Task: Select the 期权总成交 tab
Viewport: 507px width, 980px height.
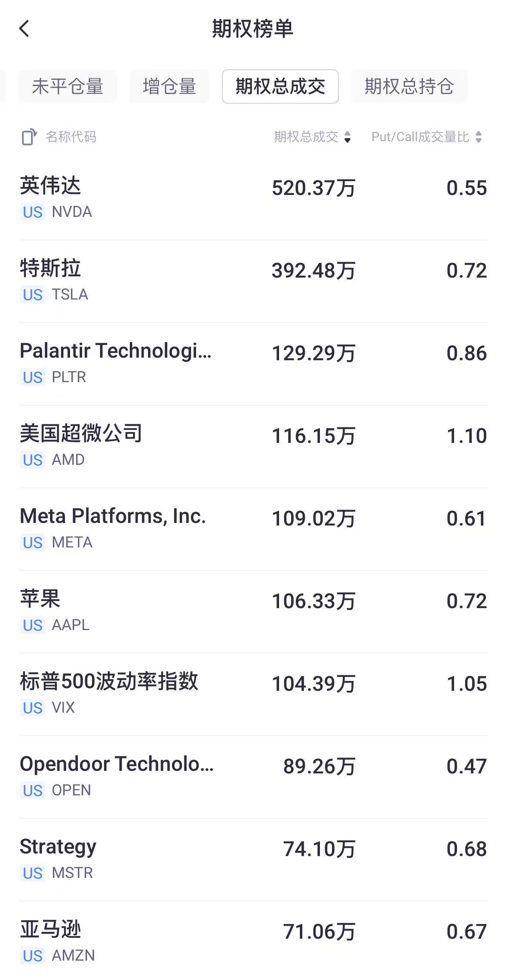Action: [280, 87]
